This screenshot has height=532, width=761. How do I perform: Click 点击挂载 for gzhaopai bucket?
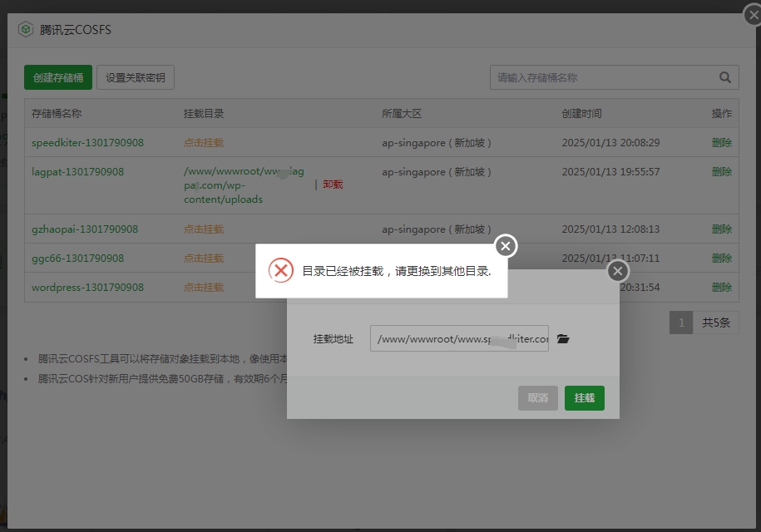204,229
